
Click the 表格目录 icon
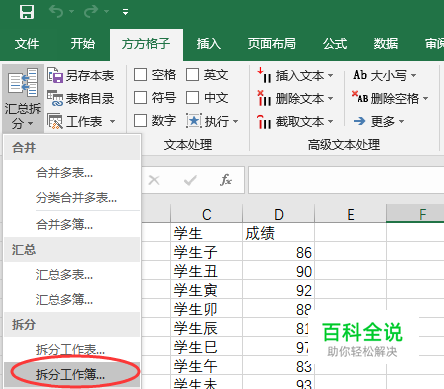click(55, 98)
